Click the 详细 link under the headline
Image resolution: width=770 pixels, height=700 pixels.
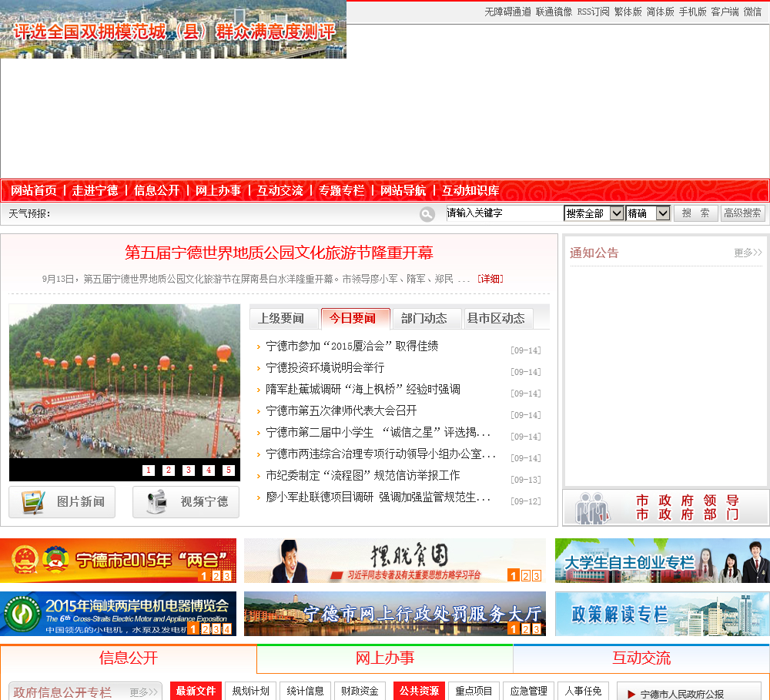click(x=490, y=279)
